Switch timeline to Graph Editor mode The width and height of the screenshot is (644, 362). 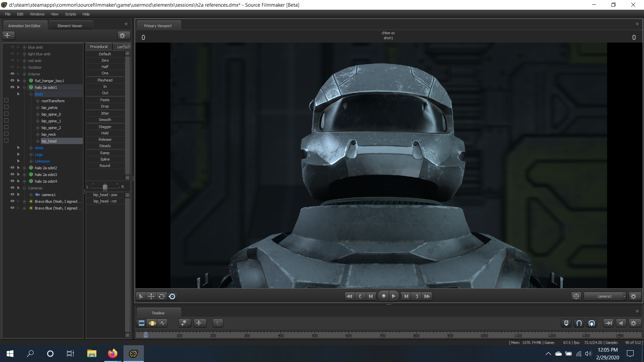(x=163, y=323)
